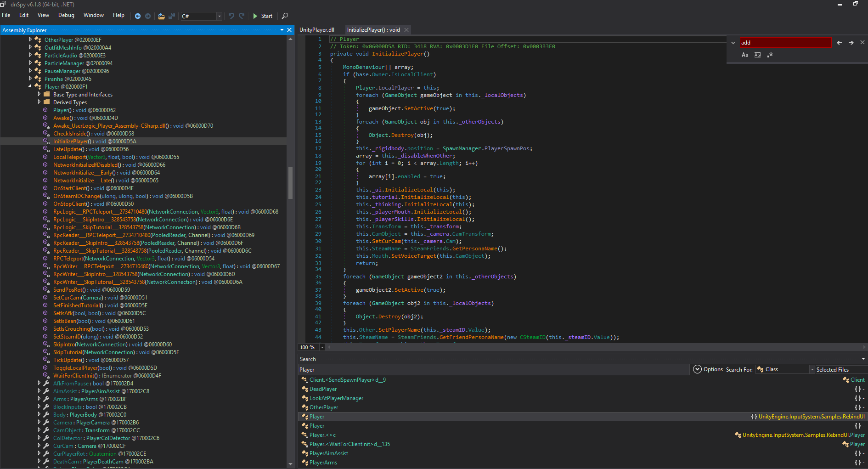Click Assembly Explorer vertical scrollbar thumb
868x469 pixels.
tap(290, 183)
